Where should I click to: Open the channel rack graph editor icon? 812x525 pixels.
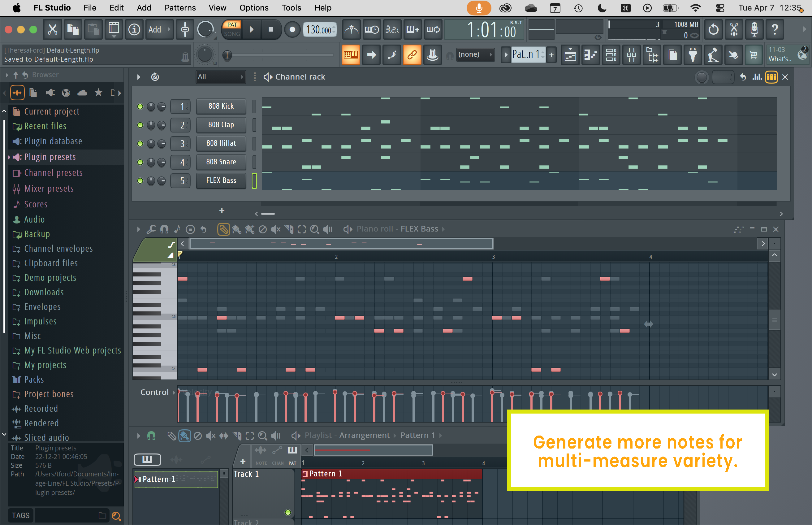757,77
